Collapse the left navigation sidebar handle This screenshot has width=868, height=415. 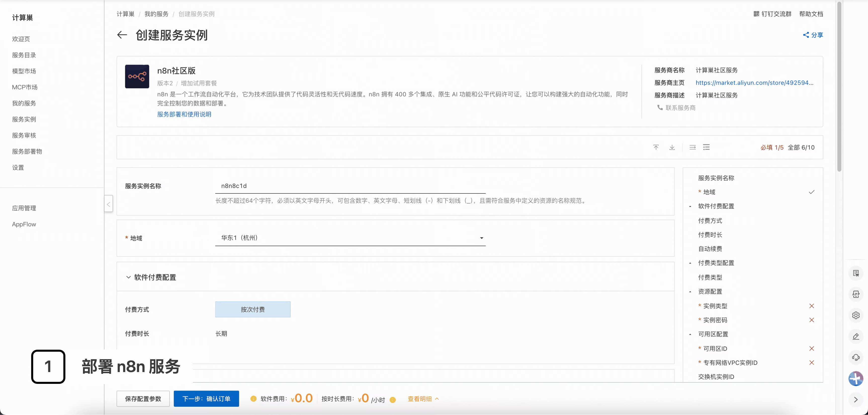109,204
